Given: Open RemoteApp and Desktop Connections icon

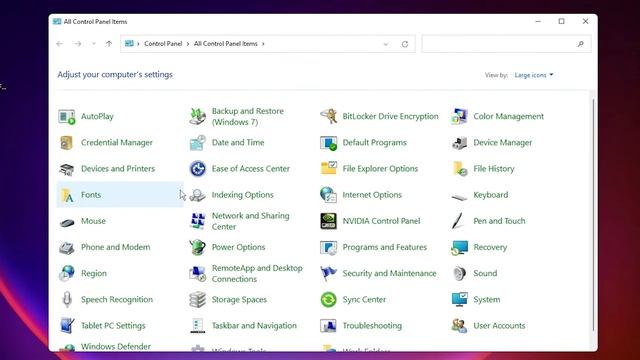Looking at the screenshot, I should [x=198, y=273].
